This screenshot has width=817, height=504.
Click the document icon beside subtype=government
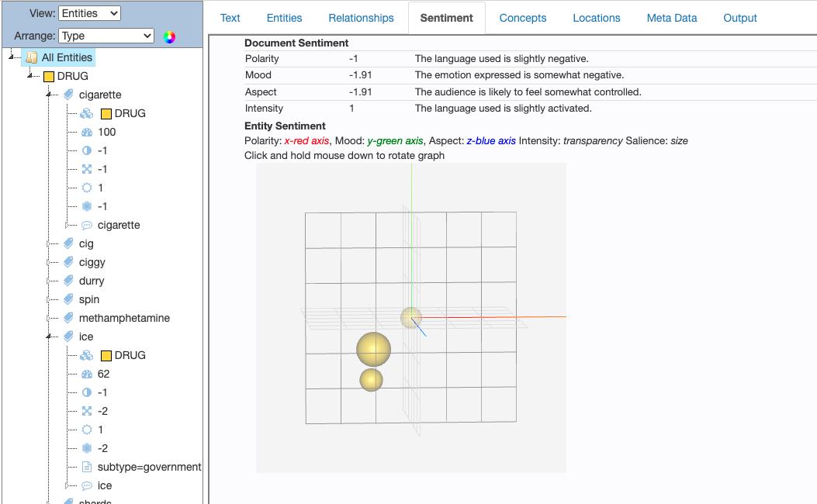(87, 467)
